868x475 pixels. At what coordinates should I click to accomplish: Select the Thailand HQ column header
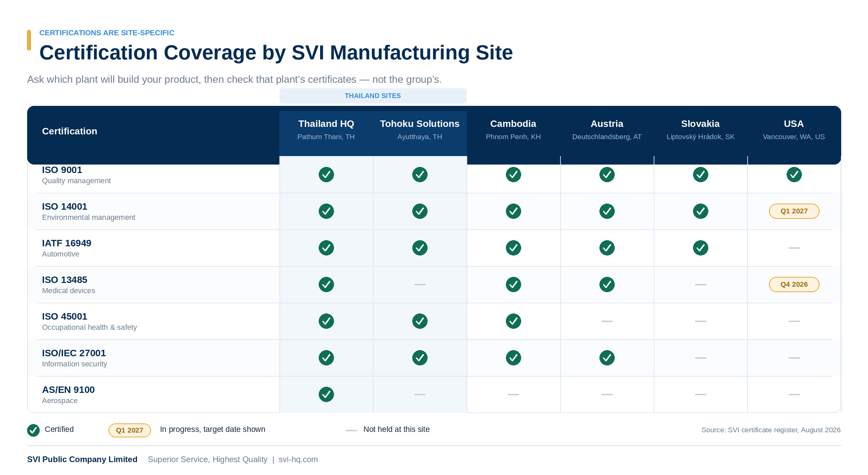point(326,124)
